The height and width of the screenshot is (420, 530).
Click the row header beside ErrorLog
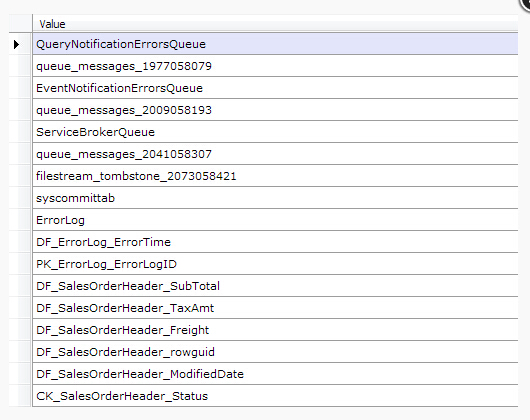pyautogui.click(x=20, y=220)
